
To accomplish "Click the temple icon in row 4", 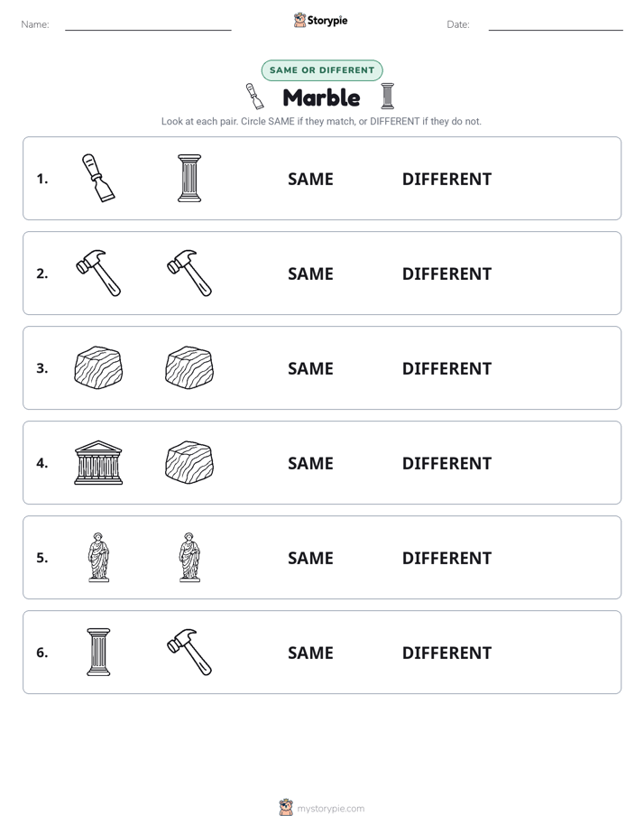I will coord(98,462).
